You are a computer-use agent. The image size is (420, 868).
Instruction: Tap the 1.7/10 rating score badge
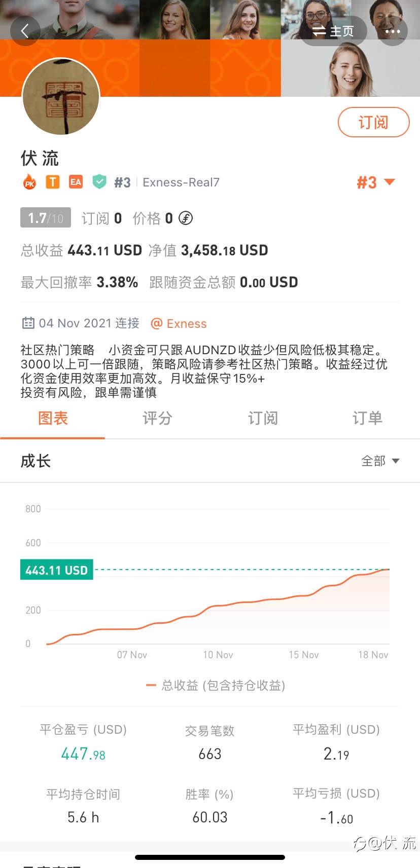click(46, 218)
